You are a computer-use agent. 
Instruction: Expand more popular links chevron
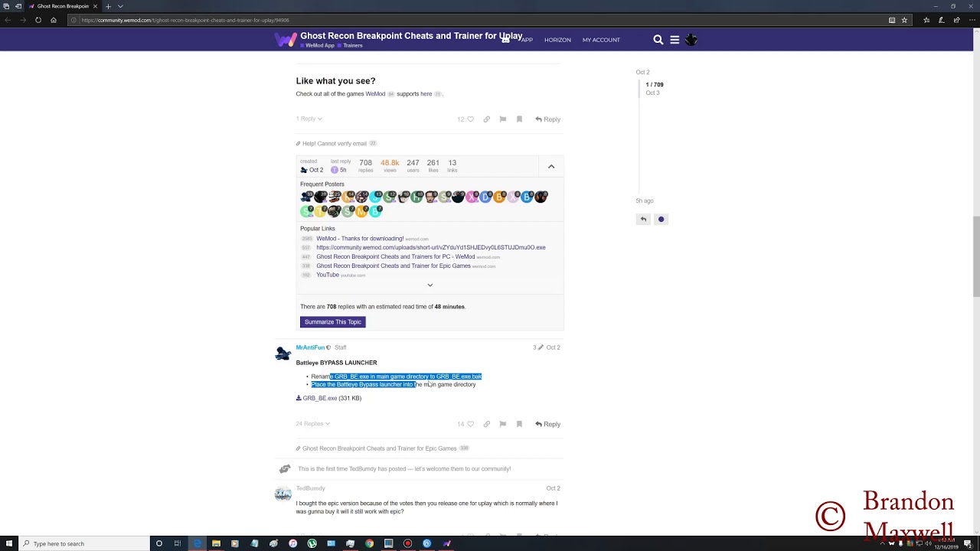click(x=430, y=285)
